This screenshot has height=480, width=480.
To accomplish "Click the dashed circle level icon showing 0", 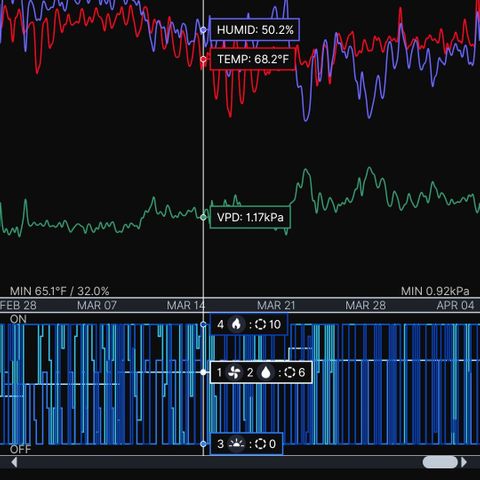I will click(x=260, y=444).
